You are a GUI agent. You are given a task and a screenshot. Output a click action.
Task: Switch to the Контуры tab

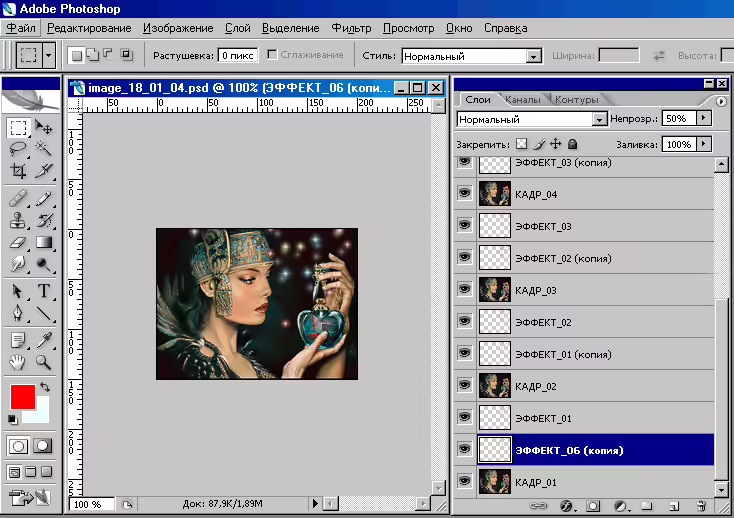[x=577, y=100]
